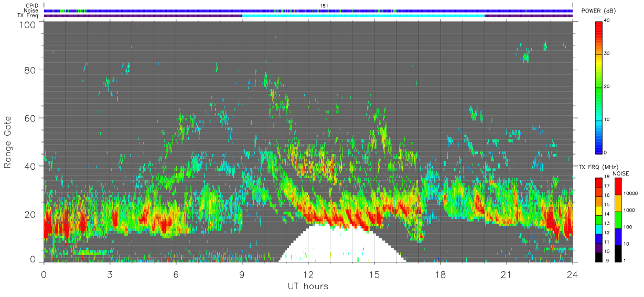This screenshot has width=644, height=297.
Task: Click the NOISE legend title
Action: [x=621, y=173]
